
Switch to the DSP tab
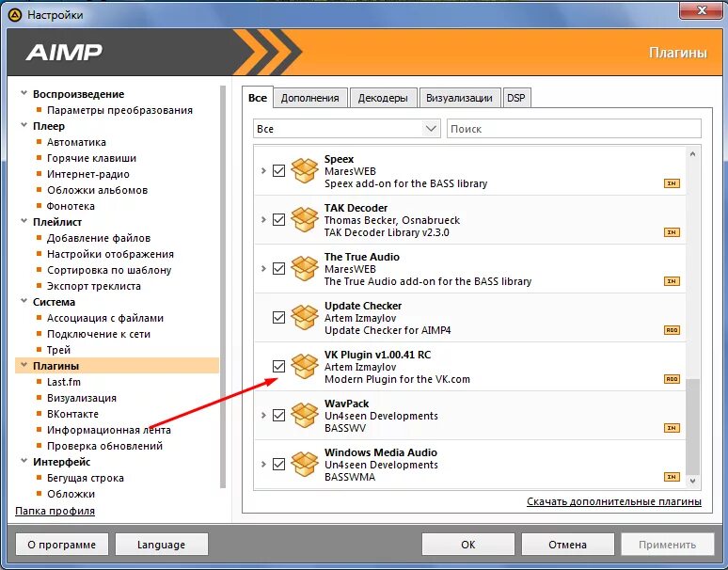click(516, 99)
